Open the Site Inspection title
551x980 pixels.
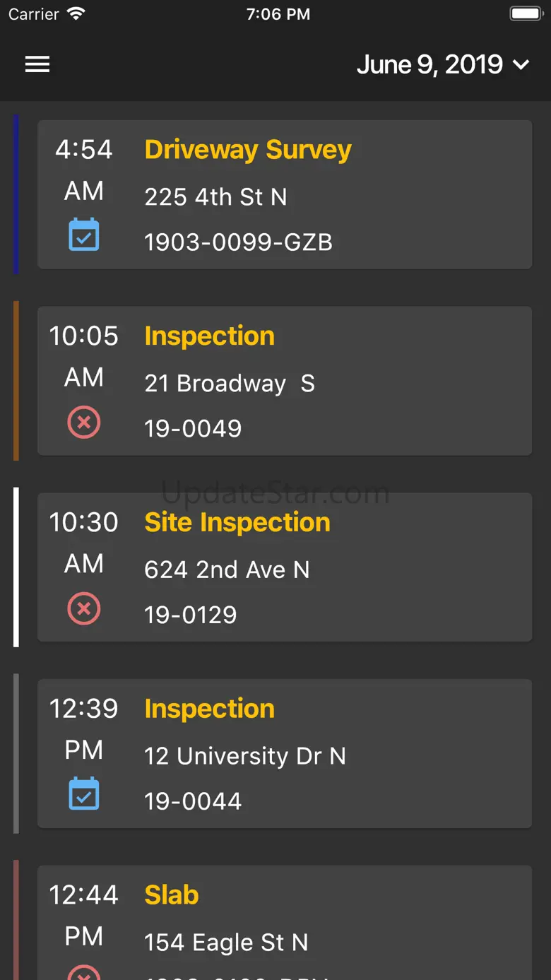tap(237, 522)
